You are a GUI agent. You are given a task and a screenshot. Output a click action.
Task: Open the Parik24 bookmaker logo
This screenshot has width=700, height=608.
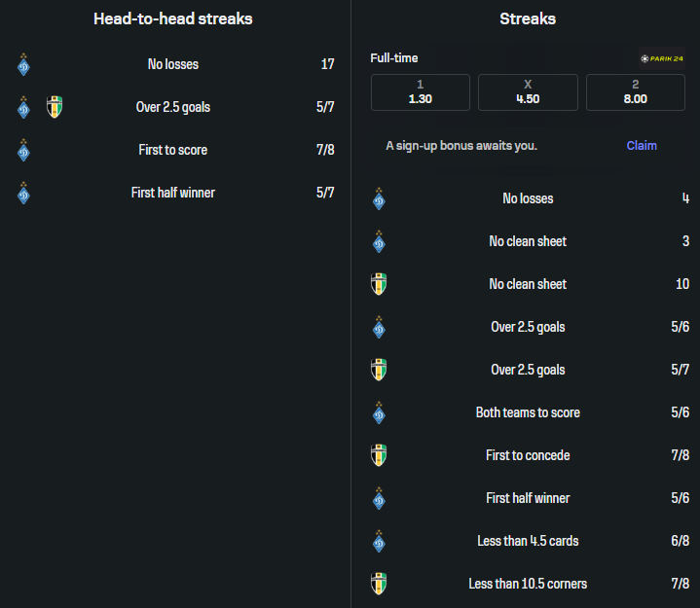(662, 57)
